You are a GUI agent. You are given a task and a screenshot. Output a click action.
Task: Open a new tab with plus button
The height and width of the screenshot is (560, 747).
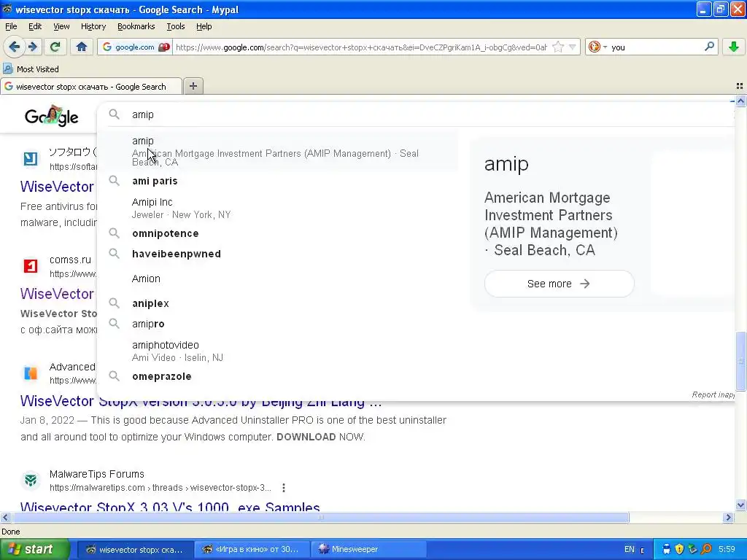(193, 86)
